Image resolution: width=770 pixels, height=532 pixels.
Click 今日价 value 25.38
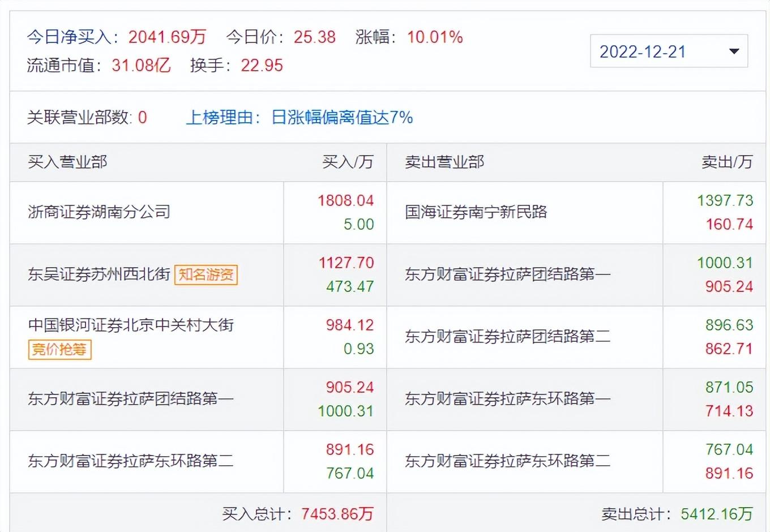[315, 37]
